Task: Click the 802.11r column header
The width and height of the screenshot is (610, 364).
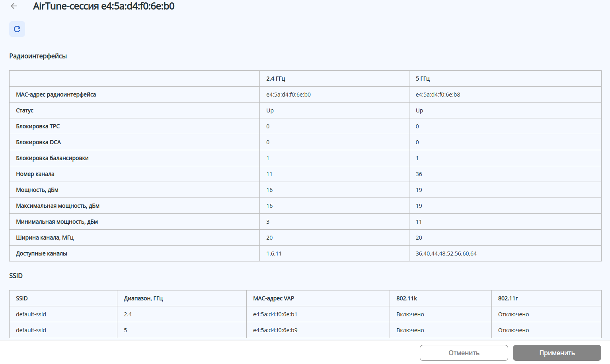Action: coord(508,298)
